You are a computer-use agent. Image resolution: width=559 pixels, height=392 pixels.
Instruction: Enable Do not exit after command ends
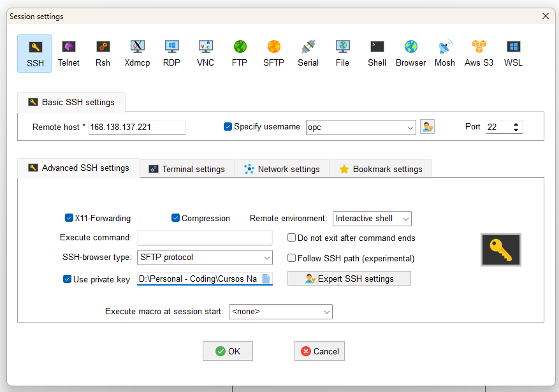tap(291, 238)
